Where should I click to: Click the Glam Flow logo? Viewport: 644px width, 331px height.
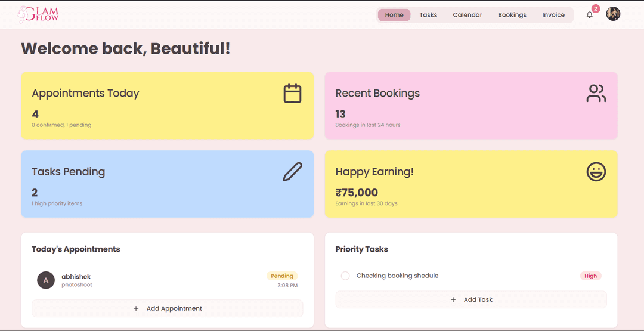[x=38, y=14]
